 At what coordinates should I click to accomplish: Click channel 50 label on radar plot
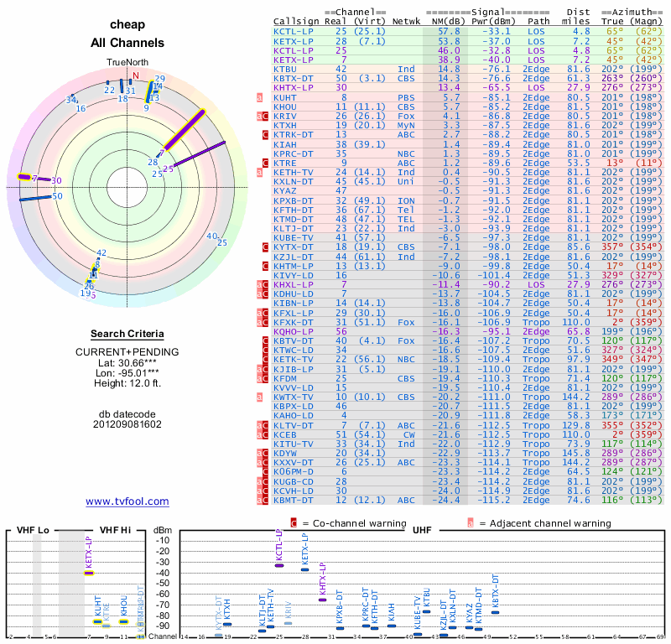tap(57, 196)
